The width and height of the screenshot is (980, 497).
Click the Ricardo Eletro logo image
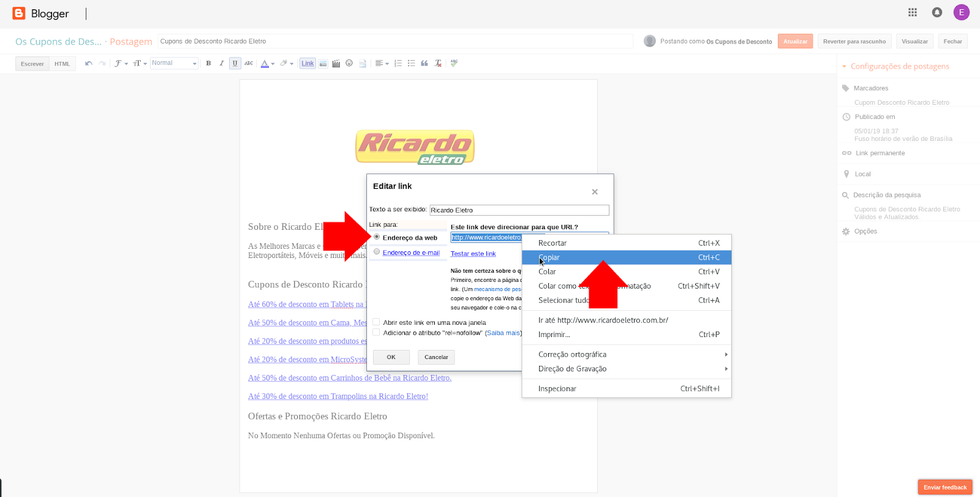(415, 147)
